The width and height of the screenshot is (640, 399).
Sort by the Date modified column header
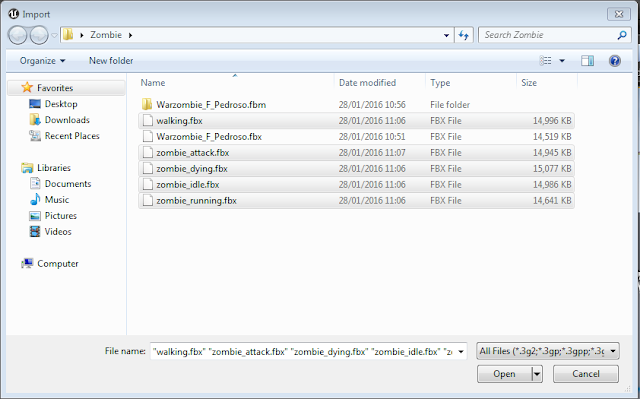(380, 82)
